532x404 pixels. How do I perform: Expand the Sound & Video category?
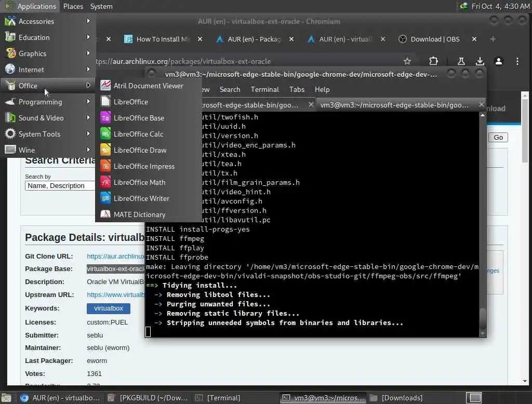(48, 118)
